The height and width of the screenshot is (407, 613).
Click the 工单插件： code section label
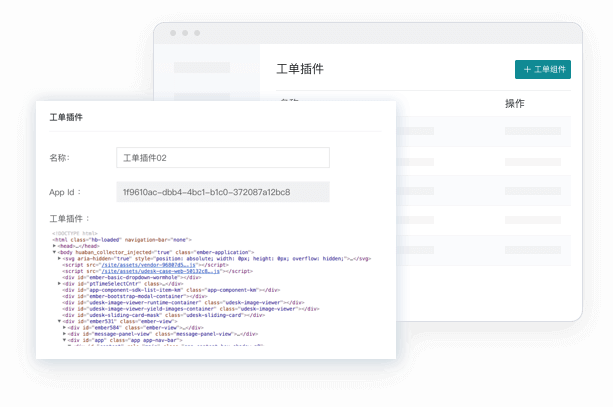tap(69, 219)
